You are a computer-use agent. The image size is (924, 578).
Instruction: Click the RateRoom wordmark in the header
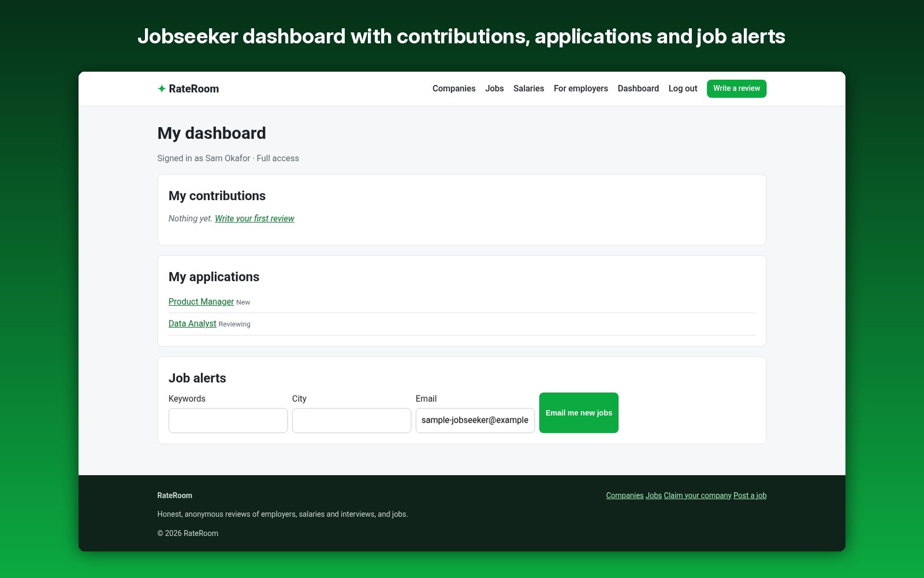[x=194, y=88]
